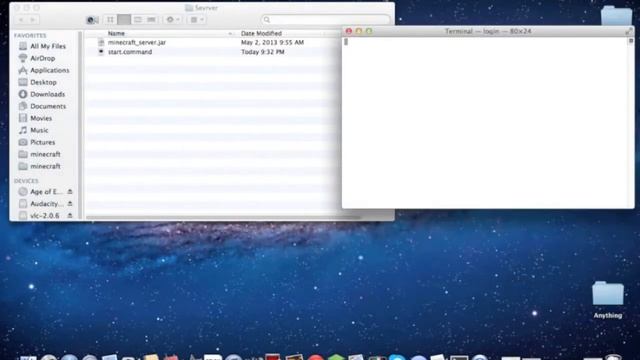Eject the vlc-2.0.6 disk image
The image size is (640, 360).
click(x=70, y=215)
